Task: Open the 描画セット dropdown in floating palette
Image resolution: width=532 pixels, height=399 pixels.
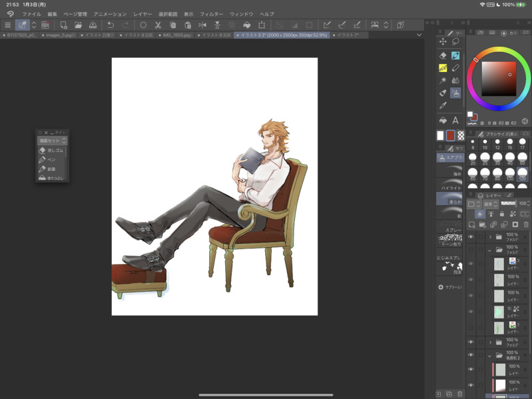Action: pos(53,141)
